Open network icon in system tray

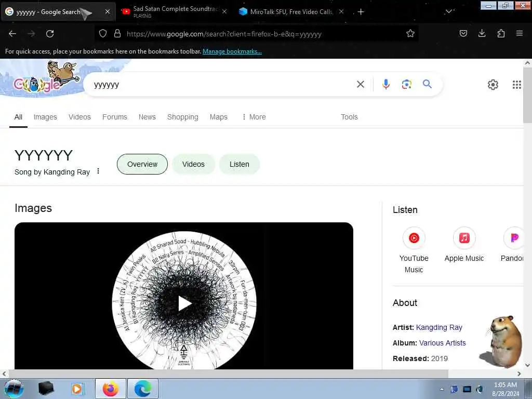(467, 389)
